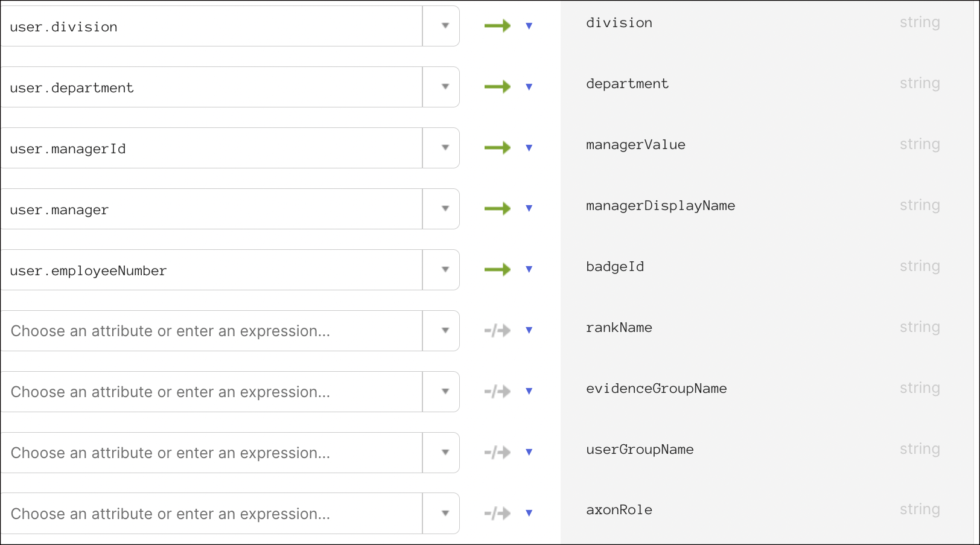Image resolution: width=980 pixels, height=545 pixels.
Task: Open blue mapping options triangle for managerDisplayName
Action: (529, 209)
